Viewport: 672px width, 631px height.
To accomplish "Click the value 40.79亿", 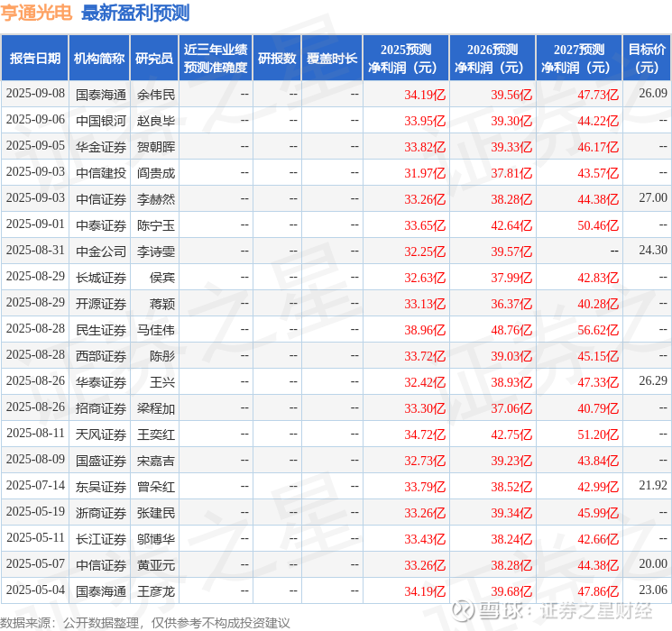I will click(598, 408).
